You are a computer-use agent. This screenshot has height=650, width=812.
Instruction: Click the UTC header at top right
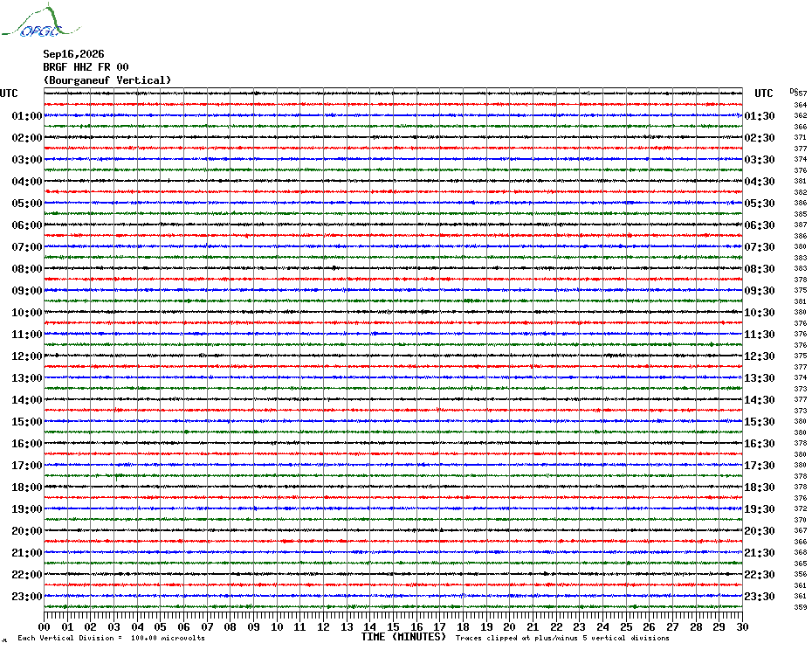coord(763,93)
